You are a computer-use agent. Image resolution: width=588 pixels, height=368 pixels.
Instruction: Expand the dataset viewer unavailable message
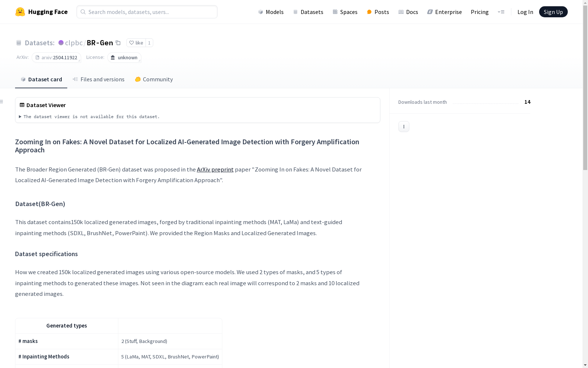(90, 117)
